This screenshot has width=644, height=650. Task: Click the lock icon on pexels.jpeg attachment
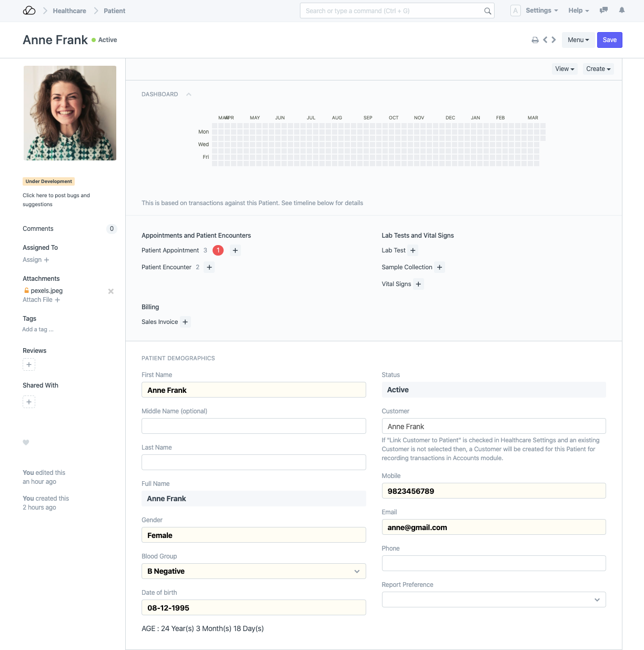click(26, 290)
